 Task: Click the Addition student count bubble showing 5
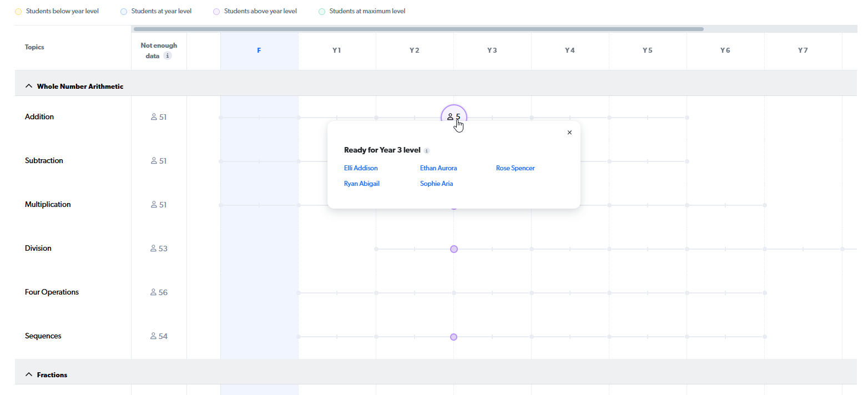tap(454, 117)
